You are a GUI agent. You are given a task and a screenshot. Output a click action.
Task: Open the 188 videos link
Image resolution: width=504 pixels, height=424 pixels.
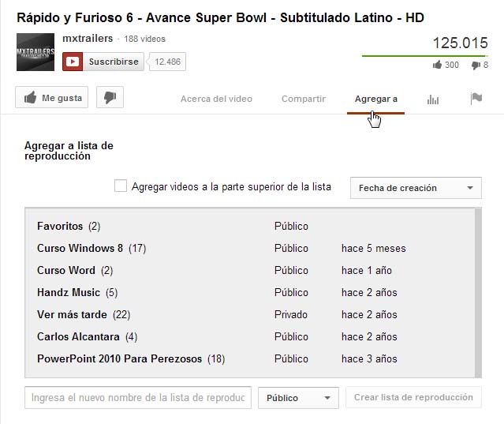pos(145,39)
